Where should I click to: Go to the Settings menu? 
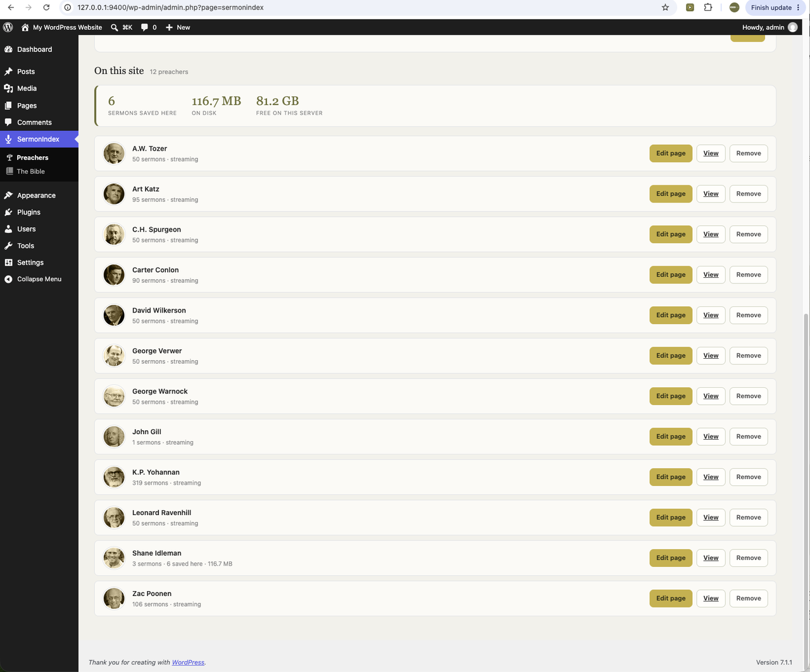click(30, 263)
